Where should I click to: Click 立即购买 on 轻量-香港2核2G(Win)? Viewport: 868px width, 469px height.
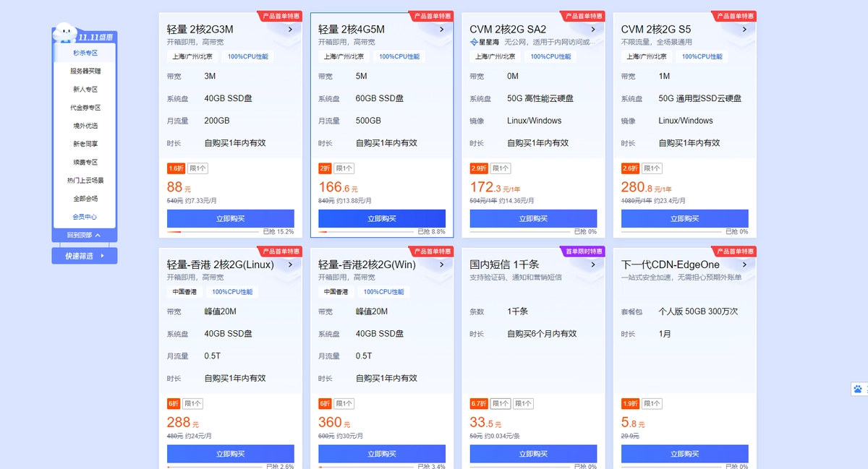point(382,454)
